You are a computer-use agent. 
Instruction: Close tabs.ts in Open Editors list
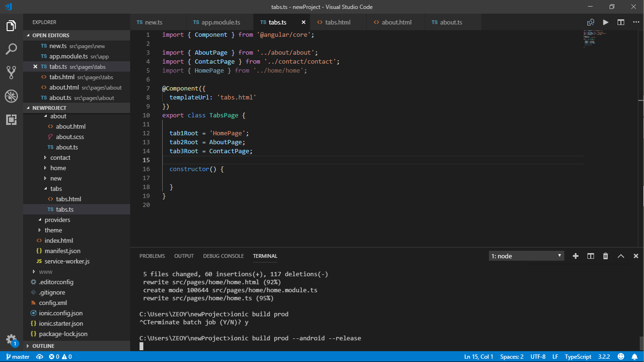(x=35, y=67)
